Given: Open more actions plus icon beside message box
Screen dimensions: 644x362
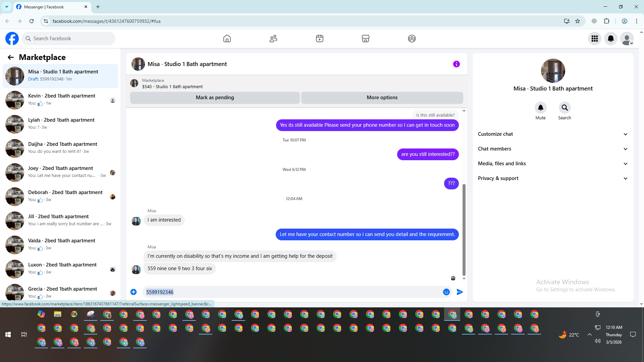Looking at the screenshot, I should coord(133,292).
